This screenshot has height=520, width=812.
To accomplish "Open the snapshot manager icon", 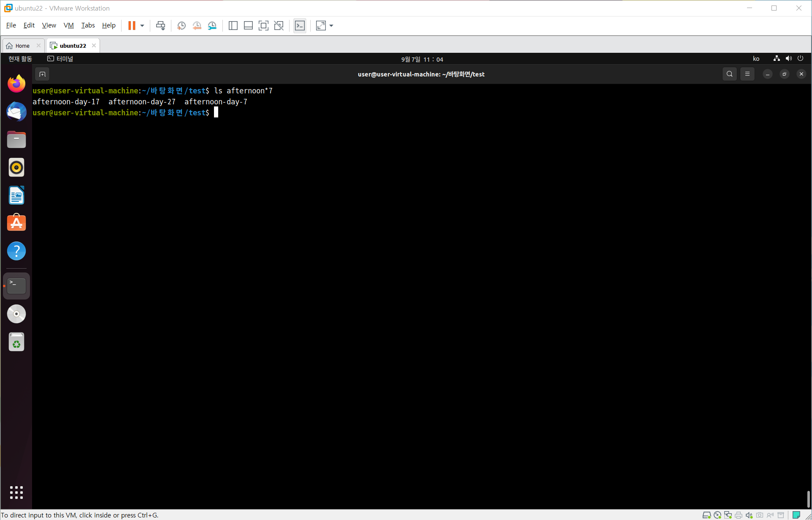I will [212, 26].
